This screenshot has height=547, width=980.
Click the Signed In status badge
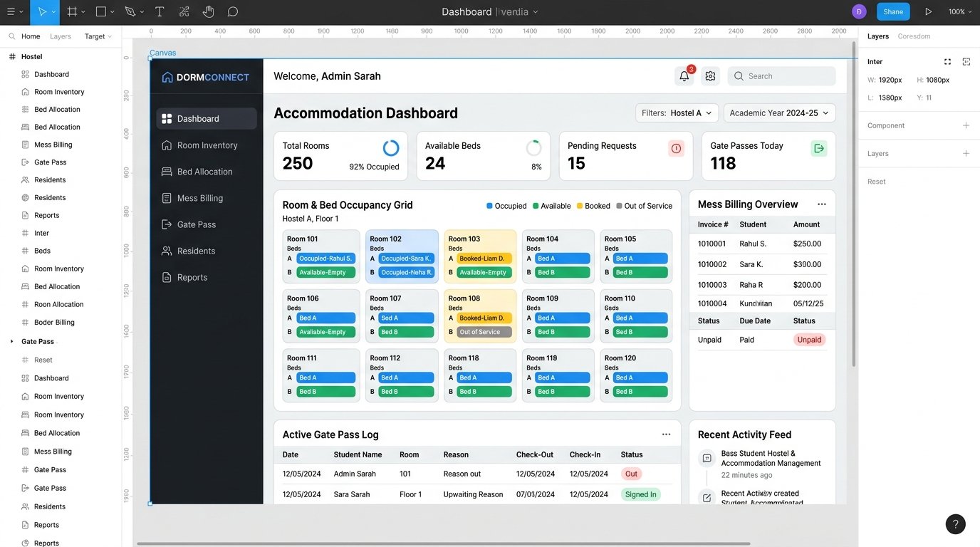pyautogui.click(x=641, y=494)
